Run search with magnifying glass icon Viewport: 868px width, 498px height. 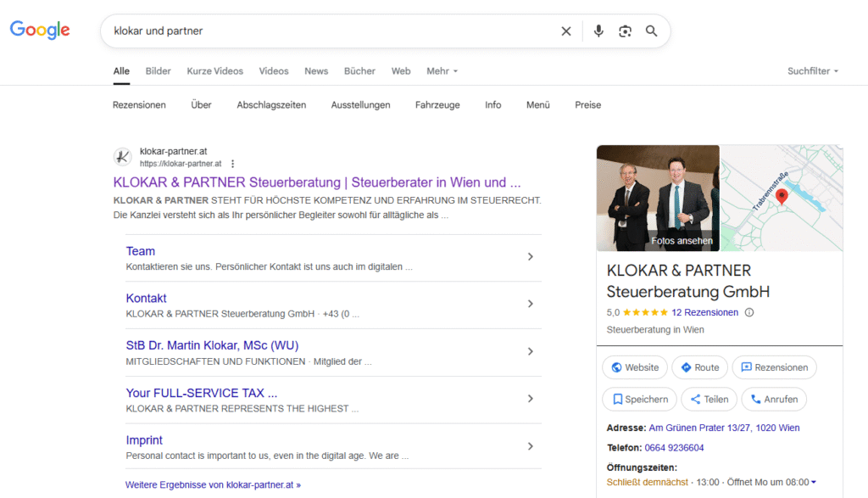(652, 31)
